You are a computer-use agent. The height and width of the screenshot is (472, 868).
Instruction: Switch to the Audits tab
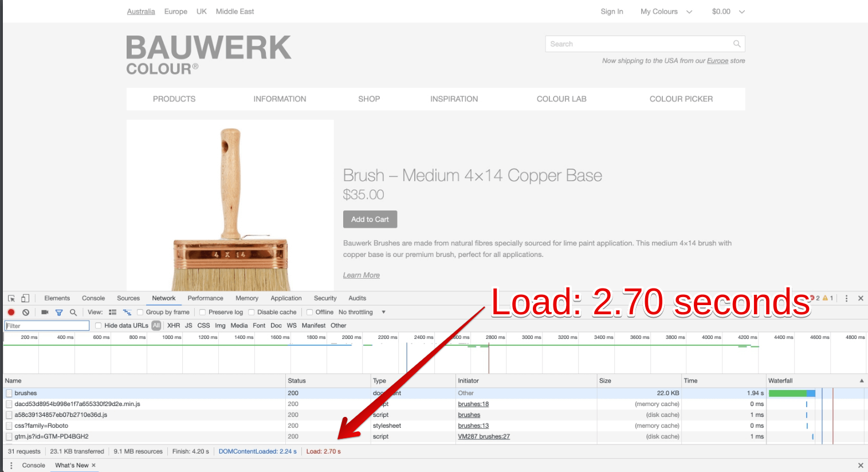(x=357, y=298)
